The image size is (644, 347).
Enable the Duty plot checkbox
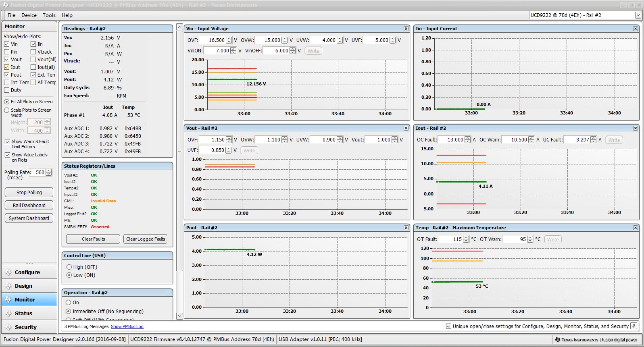tap(6, 90)
